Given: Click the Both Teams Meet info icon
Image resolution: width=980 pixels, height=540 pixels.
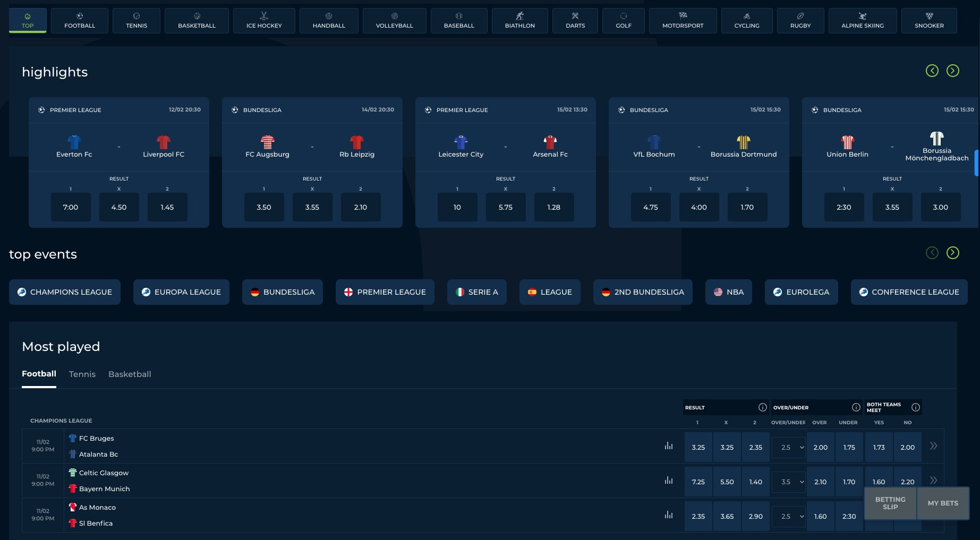Looking at the screenshot, I should [x=916, y=407].
